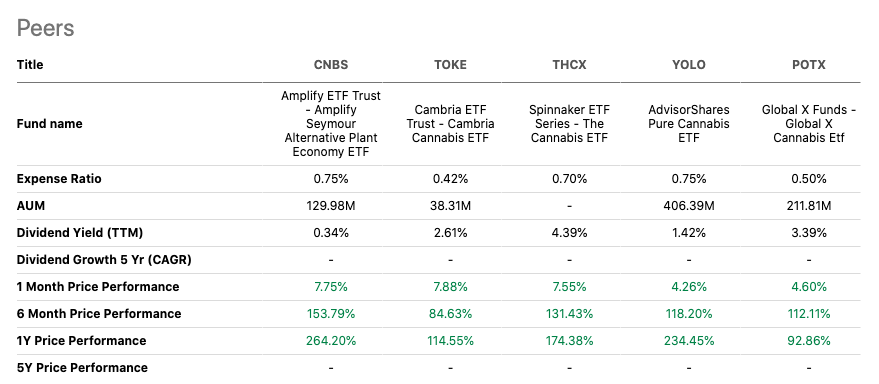Viewport: 879px width, 384px height.
Task: Open the POTX ticker link
Action: click(x=808, y=64)
